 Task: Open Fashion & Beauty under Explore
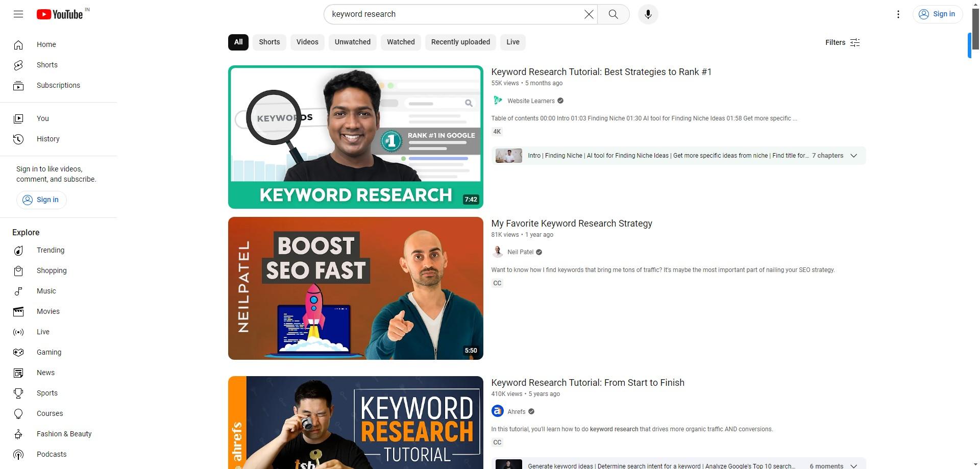[59, 434]
